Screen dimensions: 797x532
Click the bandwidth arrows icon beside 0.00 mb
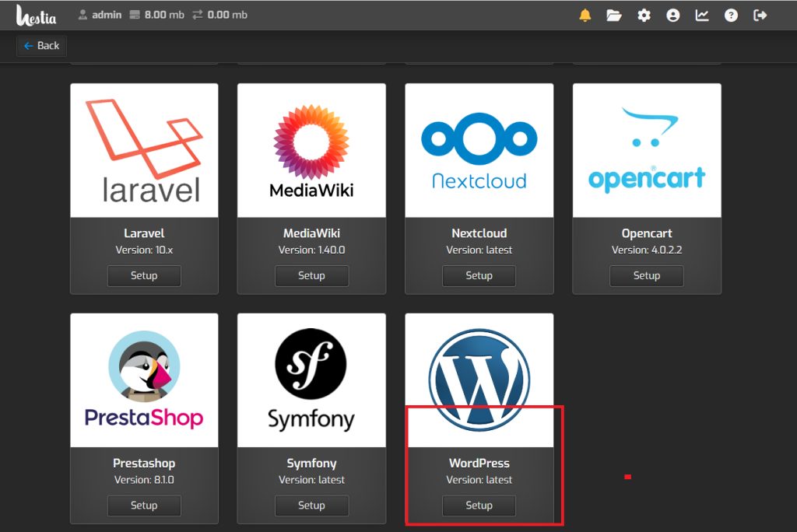coord(197,15)
